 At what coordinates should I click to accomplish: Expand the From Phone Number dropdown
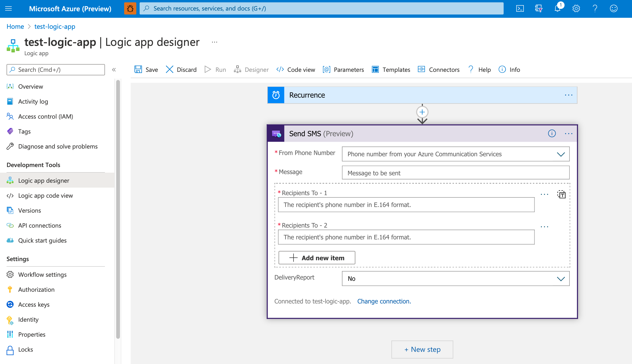[x=561, y=154]
